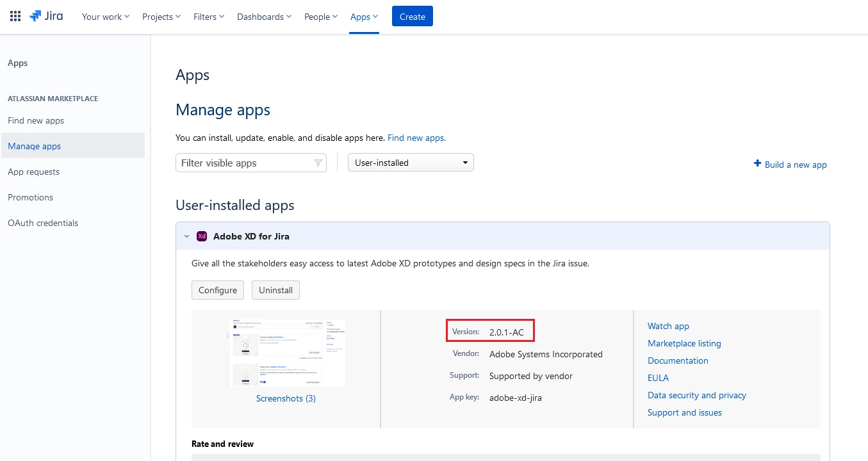This screenshot has height=461, width=868.
Task: Open the Dashboards dropdown
Action: (264, 17)
